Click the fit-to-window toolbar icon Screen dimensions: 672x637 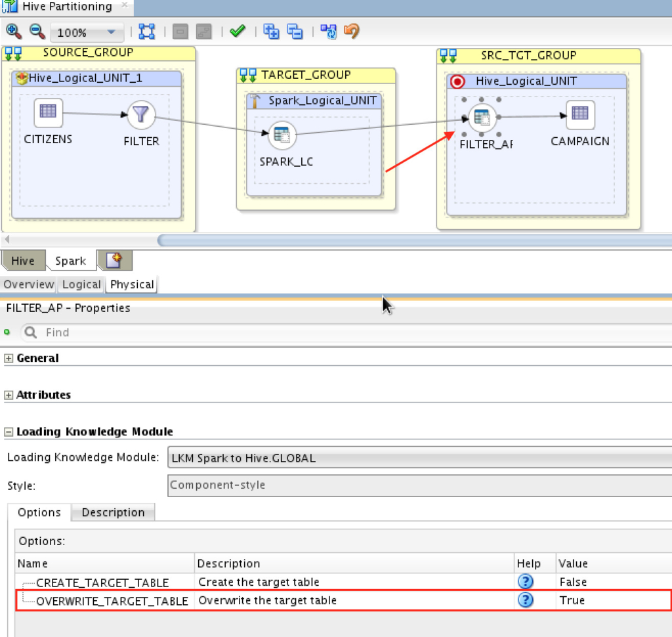(x=146, y=32)
